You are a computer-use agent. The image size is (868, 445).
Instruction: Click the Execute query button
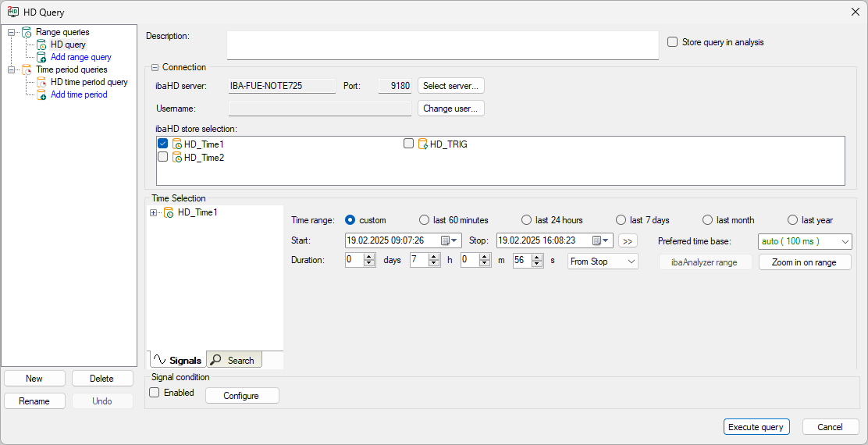pyautogui.click(x=756, y=427)
